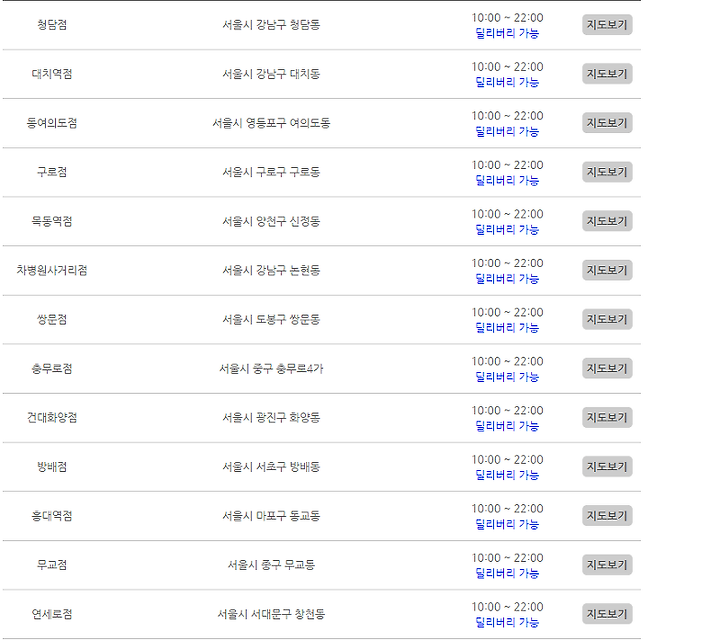Click 딜리버리 가능 link for 청담점
Viewport: 720px width, 640px height.
click(x=507, y=33)
